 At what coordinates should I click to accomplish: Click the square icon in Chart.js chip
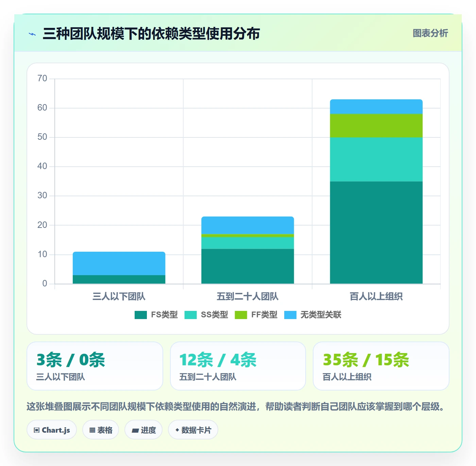tap(37, 430)
